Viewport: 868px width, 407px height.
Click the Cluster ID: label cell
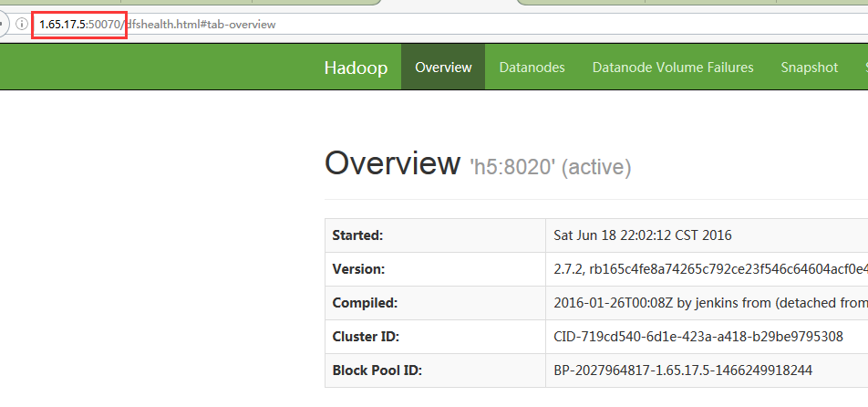tap(435, 337)
